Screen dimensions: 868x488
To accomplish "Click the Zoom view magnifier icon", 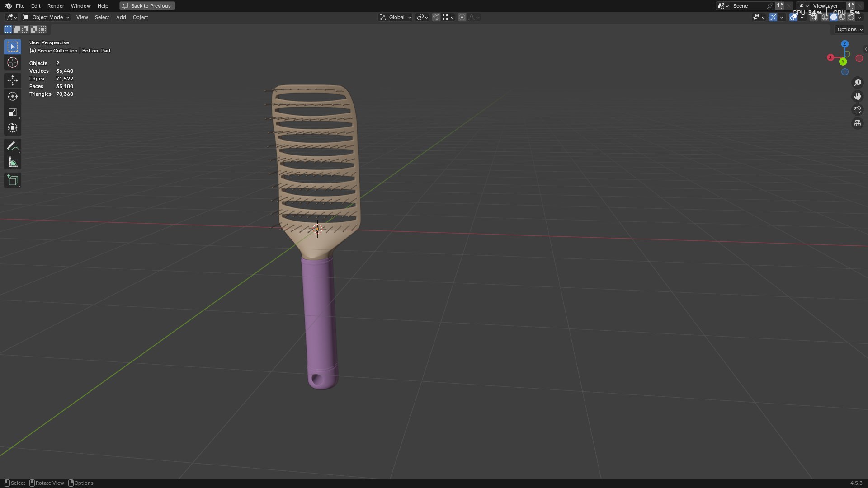I will [x=858, y=83].
